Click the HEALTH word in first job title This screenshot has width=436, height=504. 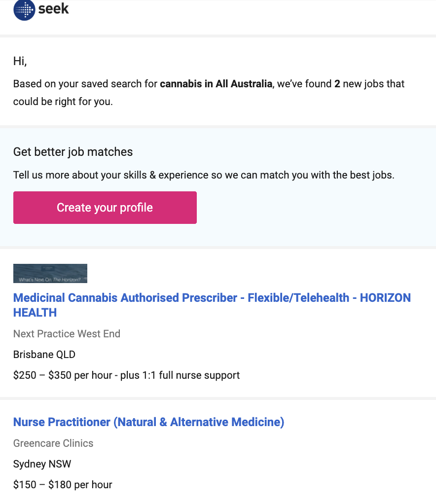coord(35,313)
